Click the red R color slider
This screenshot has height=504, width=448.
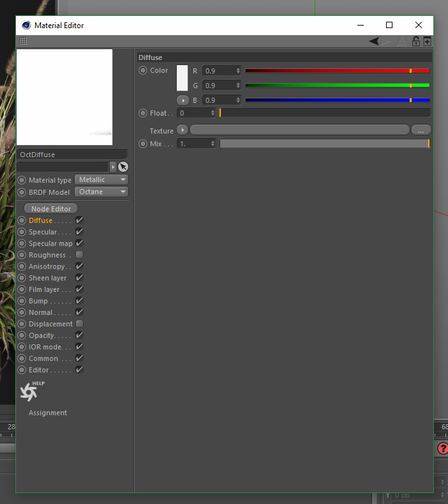[x=338, y=71]
